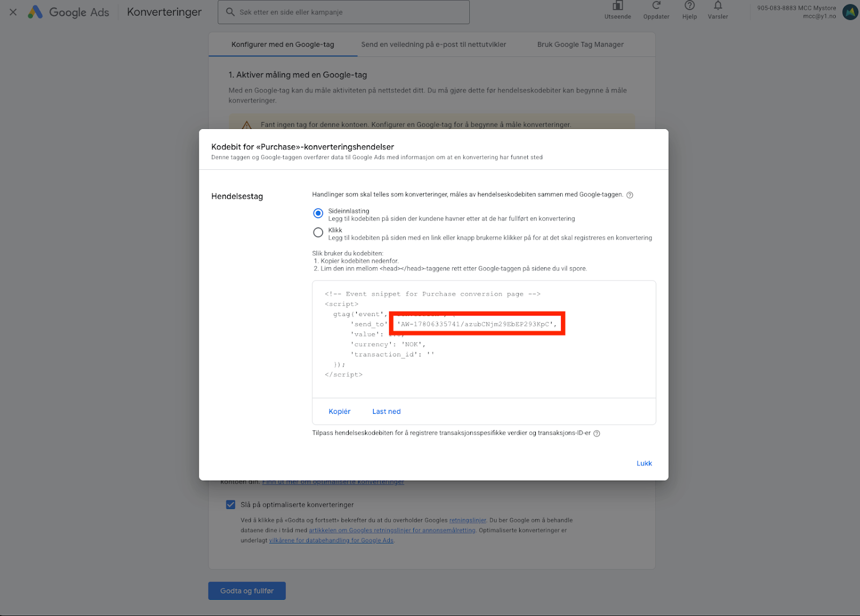
Task: Open the artikkelen om Googles retningslinjer link
Action: pos(392,531)
